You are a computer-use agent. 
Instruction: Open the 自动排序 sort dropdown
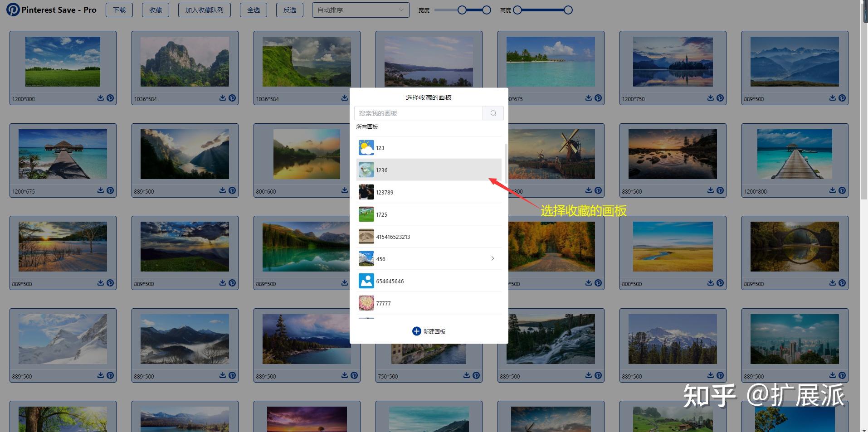[361, 10]
